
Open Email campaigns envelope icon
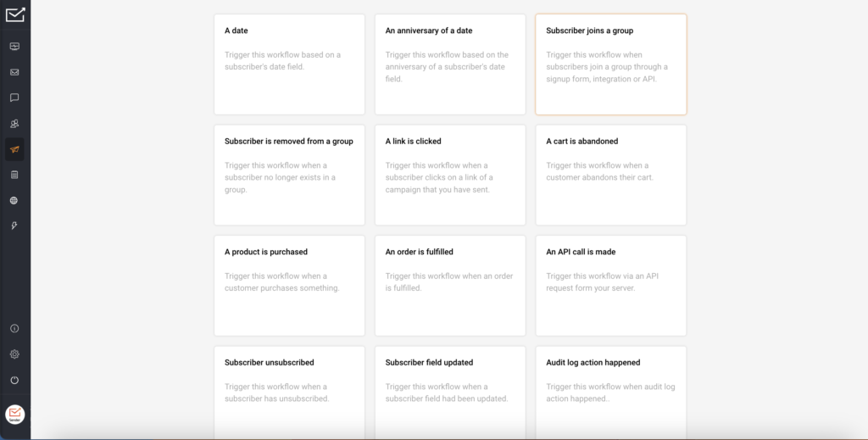[14, 72]
